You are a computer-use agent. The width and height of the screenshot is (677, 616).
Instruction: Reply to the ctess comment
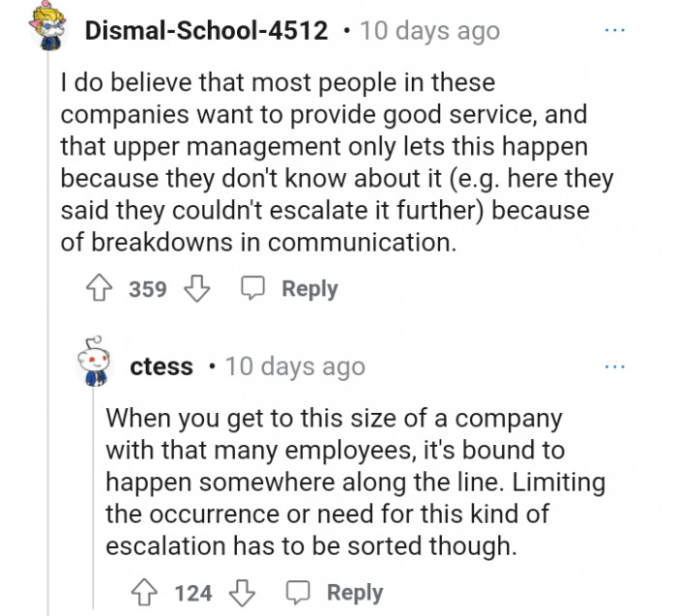337,593
